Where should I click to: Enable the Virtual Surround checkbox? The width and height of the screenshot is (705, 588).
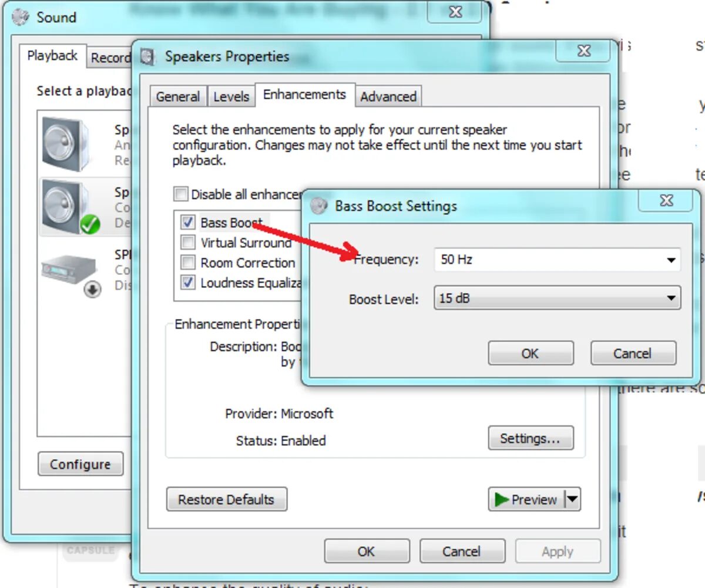pos(188,242)
